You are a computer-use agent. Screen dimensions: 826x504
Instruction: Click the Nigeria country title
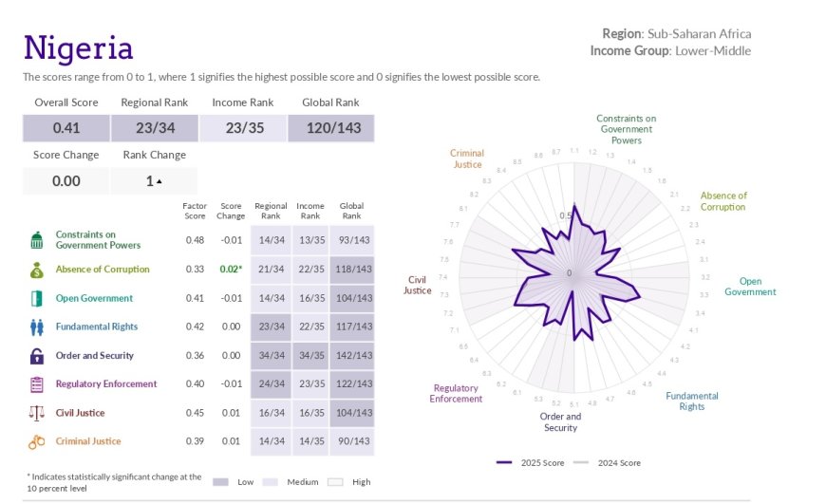coord(78,47)
